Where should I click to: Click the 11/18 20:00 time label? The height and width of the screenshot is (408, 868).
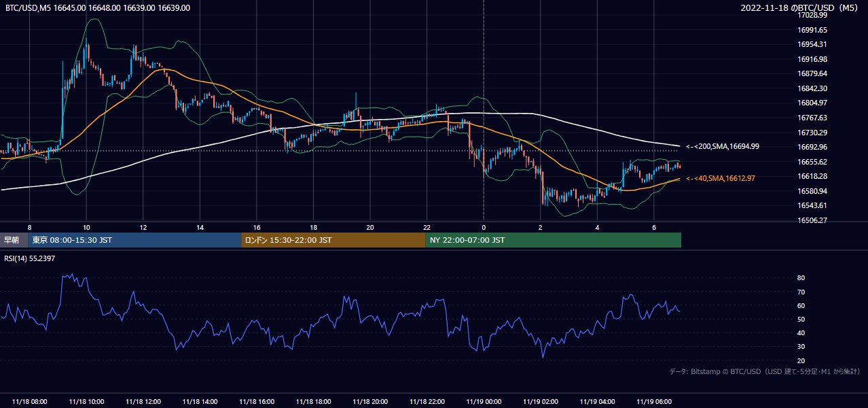370,402
